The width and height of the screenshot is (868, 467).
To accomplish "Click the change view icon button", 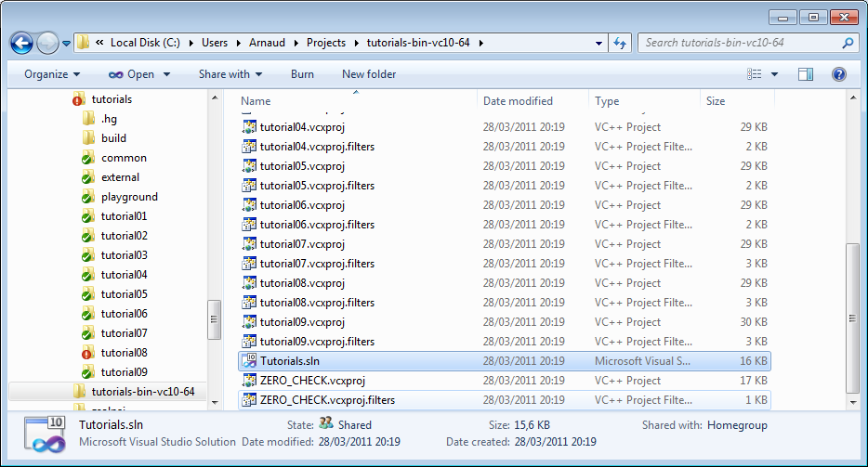I will pyautogui.click(x=755, y=74).
